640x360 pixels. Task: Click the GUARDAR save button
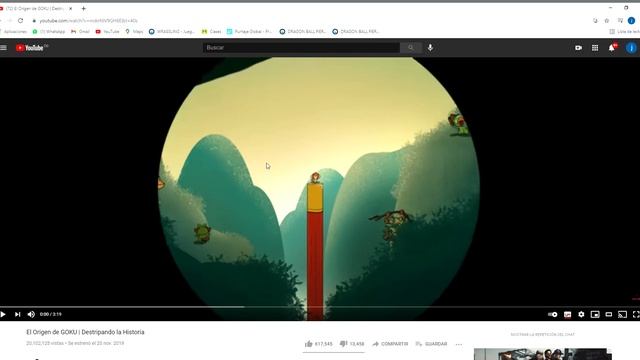pos(431,344)
